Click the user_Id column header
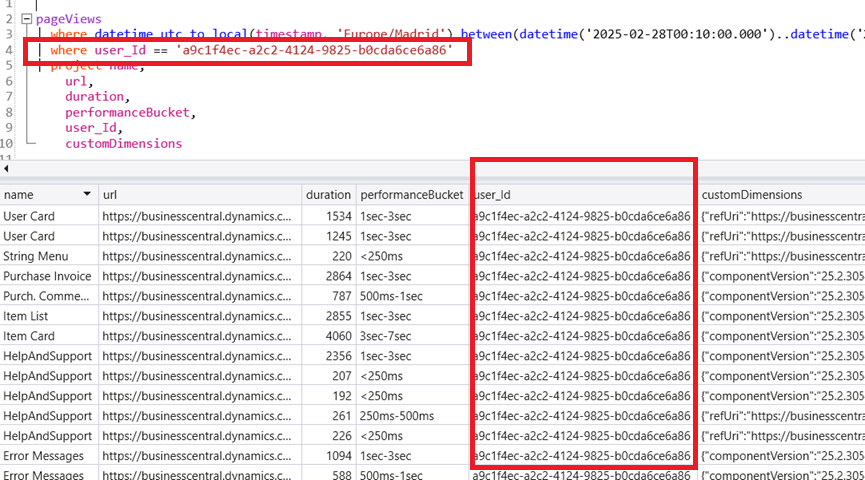Viewport: 865px width, 480px height. [x=580, y=194]
